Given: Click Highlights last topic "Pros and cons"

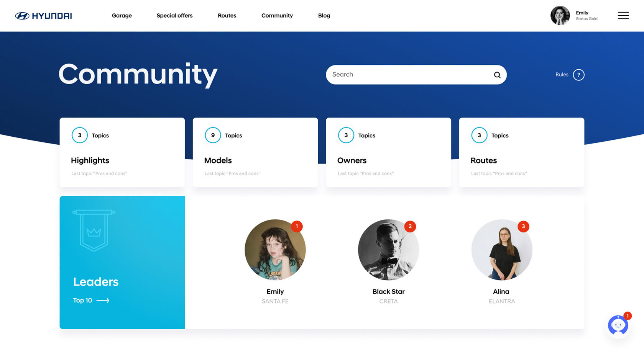Looking at the screenshot, I should tap(99, 173).
